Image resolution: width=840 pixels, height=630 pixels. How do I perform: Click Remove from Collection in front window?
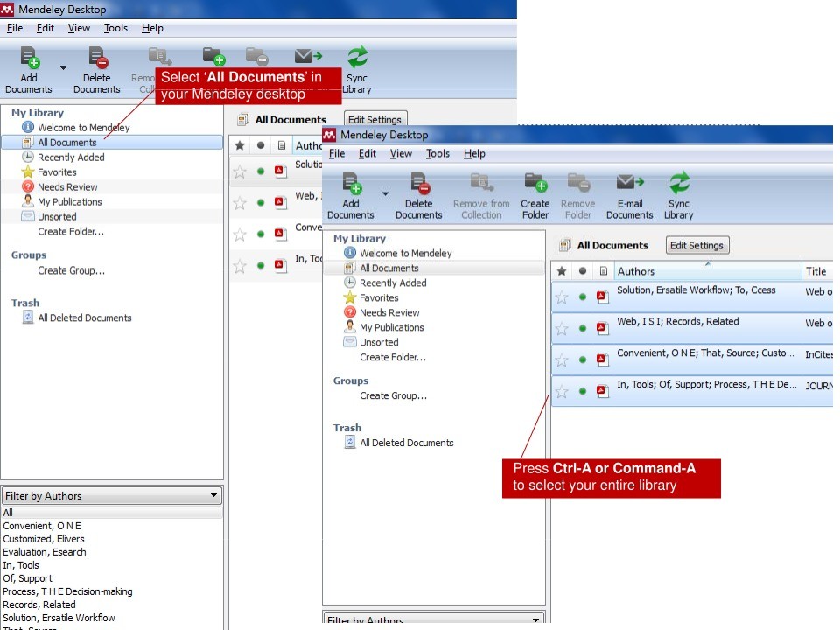point(481,196)
